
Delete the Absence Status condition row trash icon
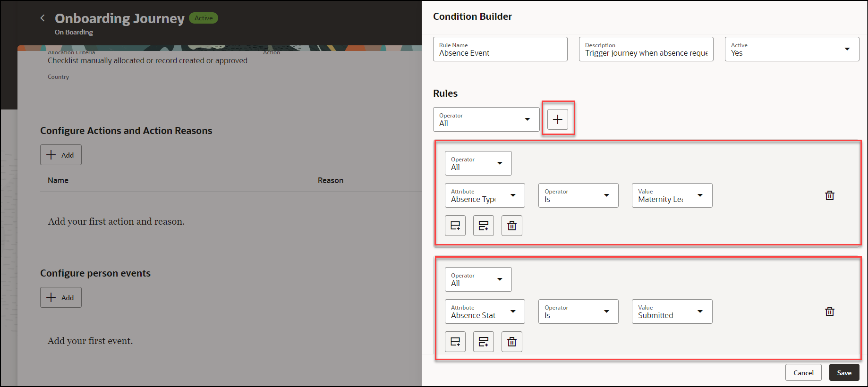click(x=830, y=311)
